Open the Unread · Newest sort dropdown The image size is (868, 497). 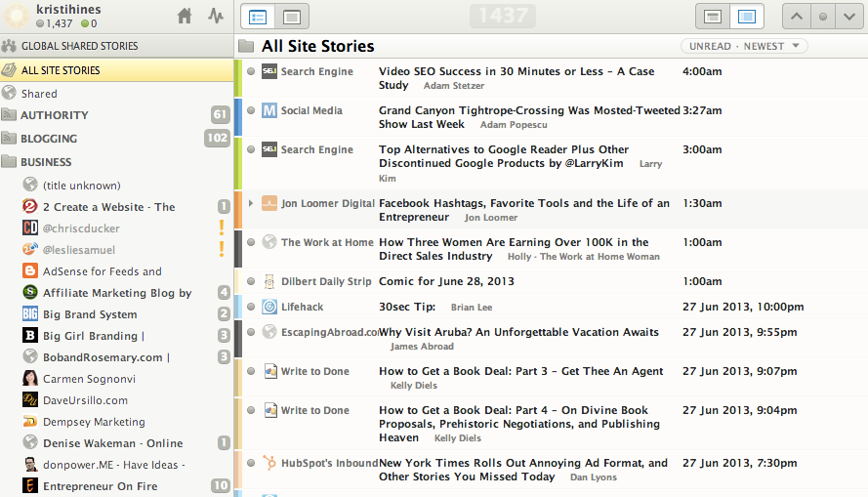[744, 46]
